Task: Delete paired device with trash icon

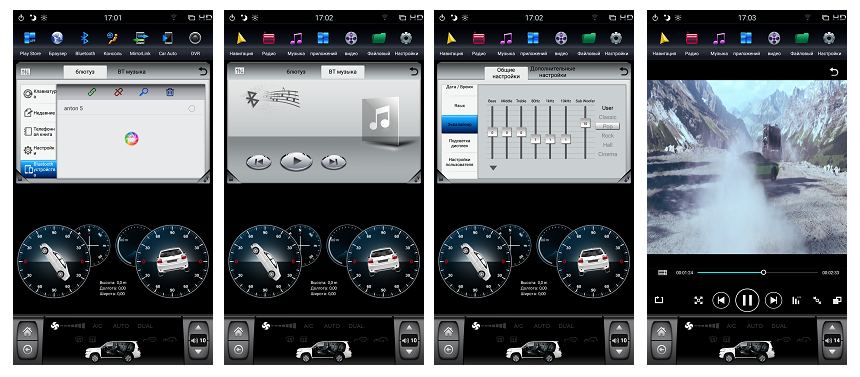Action: 170,92
